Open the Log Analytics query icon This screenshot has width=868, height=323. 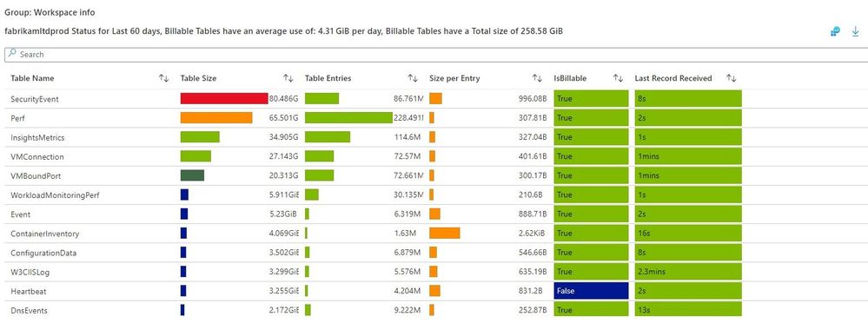click(835, 31)
